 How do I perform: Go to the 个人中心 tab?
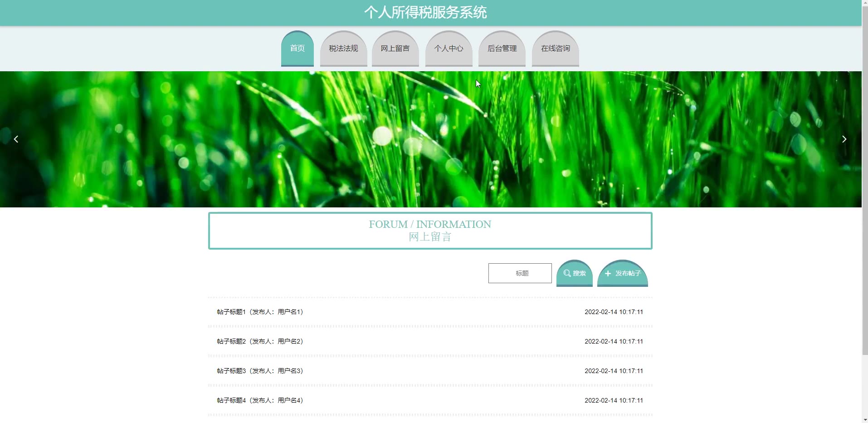[449, 49]
